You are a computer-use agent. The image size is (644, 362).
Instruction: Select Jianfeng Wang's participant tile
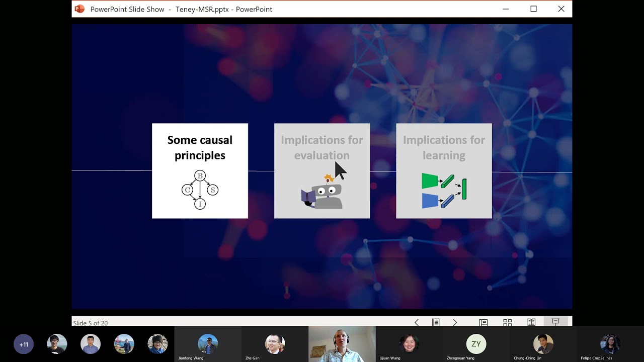[x=208, y=344]
